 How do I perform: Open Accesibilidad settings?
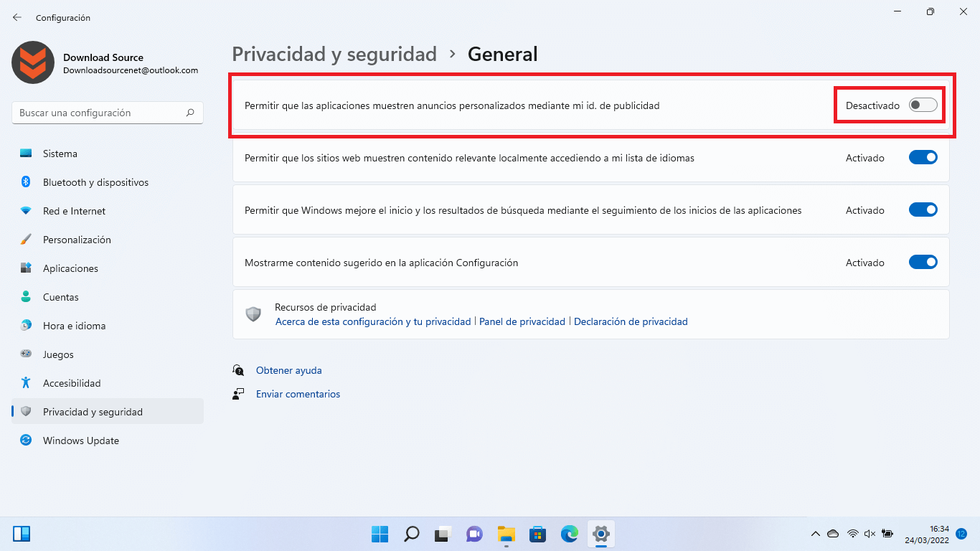pos(108,383)
